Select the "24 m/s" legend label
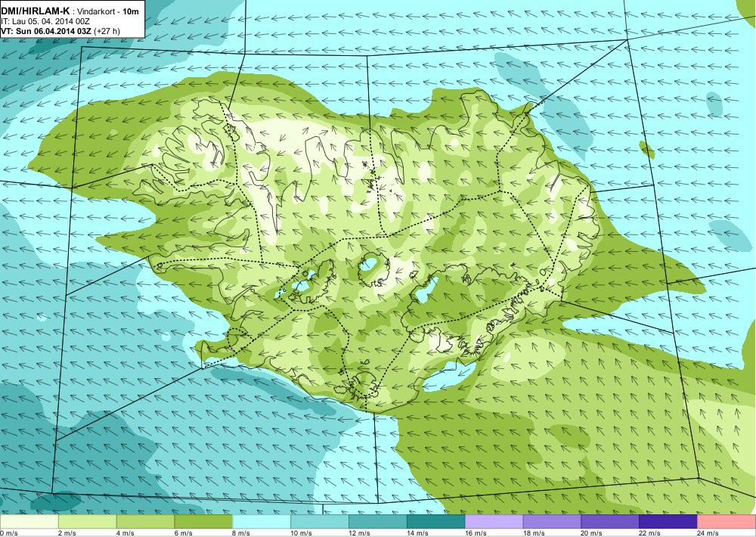Screen dimensions: 756x537 click(708, 533)
